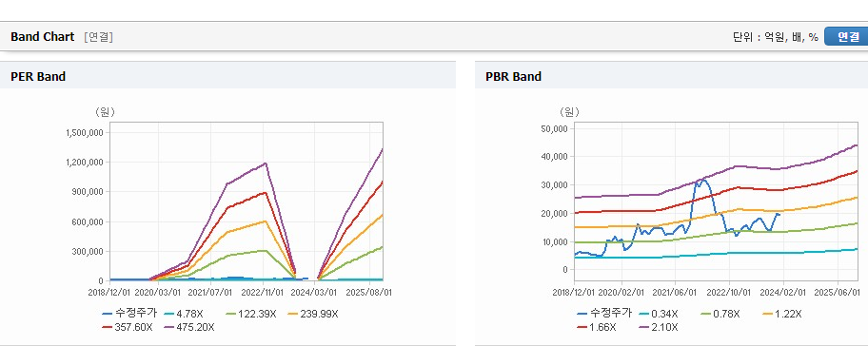This screenshot has height=346, width=868.
Task: Toggle the 239.99X legend series
Action: 313,314
